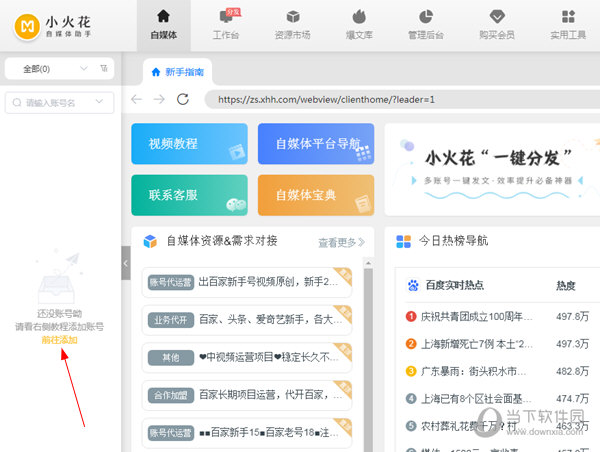Open hot topic 庆祝共青团成立100周年
The width and height of the screenshot is (600, 452).
pos(476,317)
